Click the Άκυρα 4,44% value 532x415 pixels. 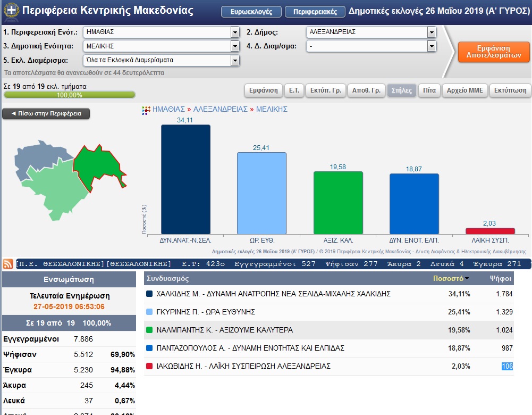[x=124, y=385]
